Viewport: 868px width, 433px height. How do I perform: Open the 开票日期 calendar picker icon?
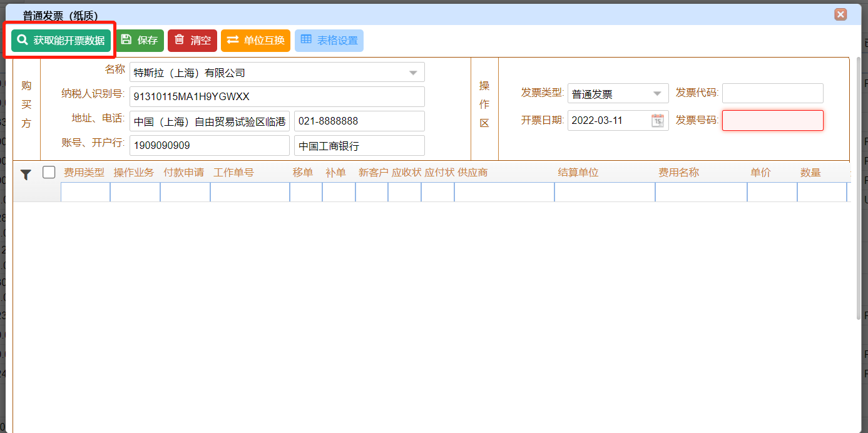(657, 121)
